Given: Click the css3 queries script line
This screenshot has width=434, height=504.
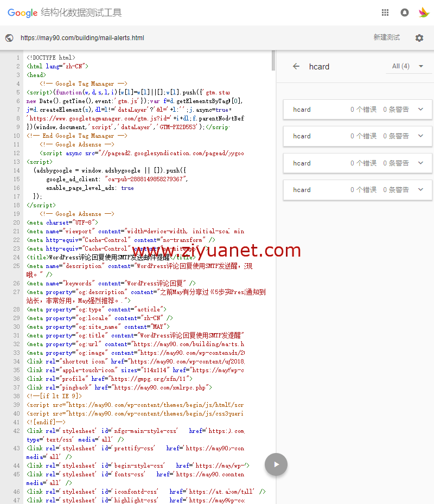Looking at the screenshot, I should (x=135, y=413).
